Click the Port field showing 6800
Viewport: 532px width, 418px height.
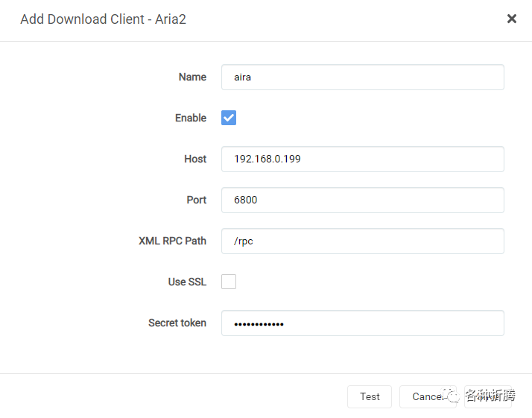point(362,200)
